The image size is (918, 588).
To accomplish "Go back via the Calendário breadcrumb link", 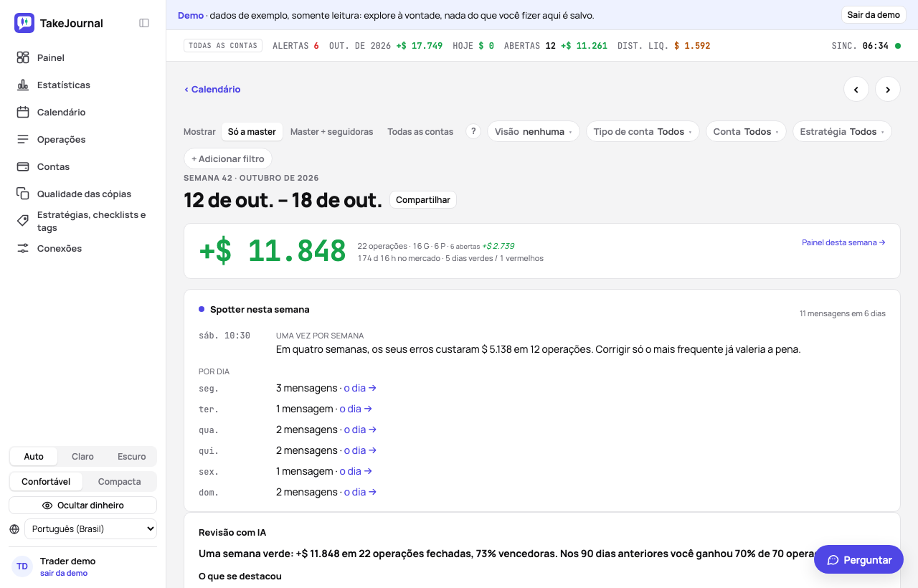I will pos(212,90).
